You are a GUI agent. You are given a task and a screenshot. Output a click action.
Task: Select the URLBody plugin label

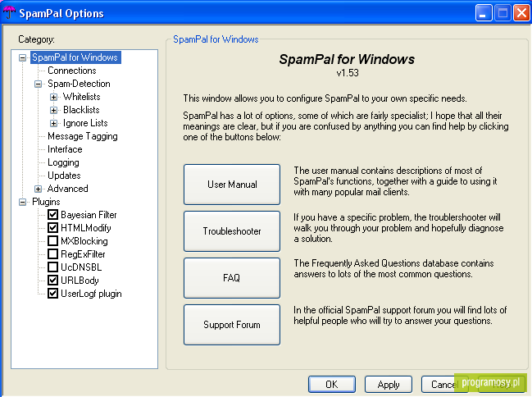point(80,281)
